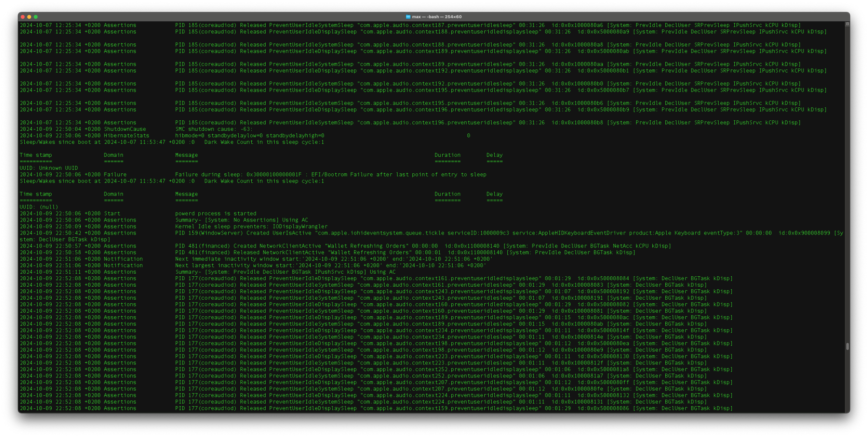
Task: Click the assertion id 'id:0x0x1000080a6'
Action: [577, 25]
